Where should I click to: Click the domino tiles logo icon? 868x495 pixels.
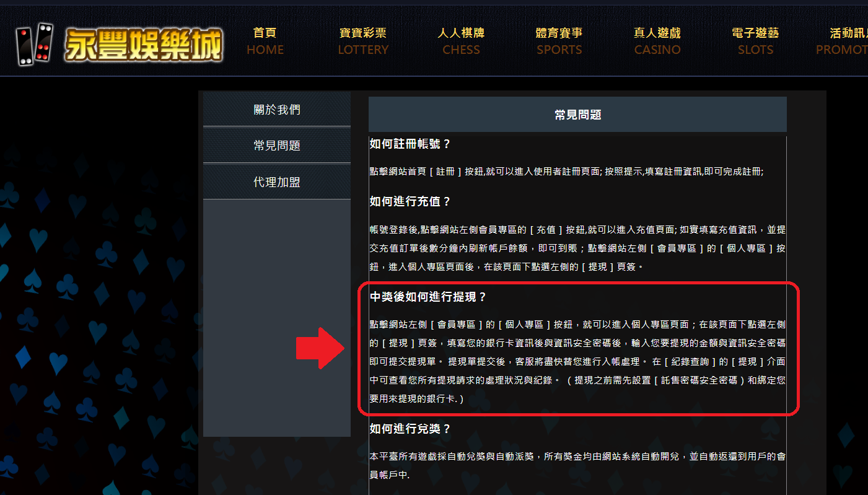33,45
